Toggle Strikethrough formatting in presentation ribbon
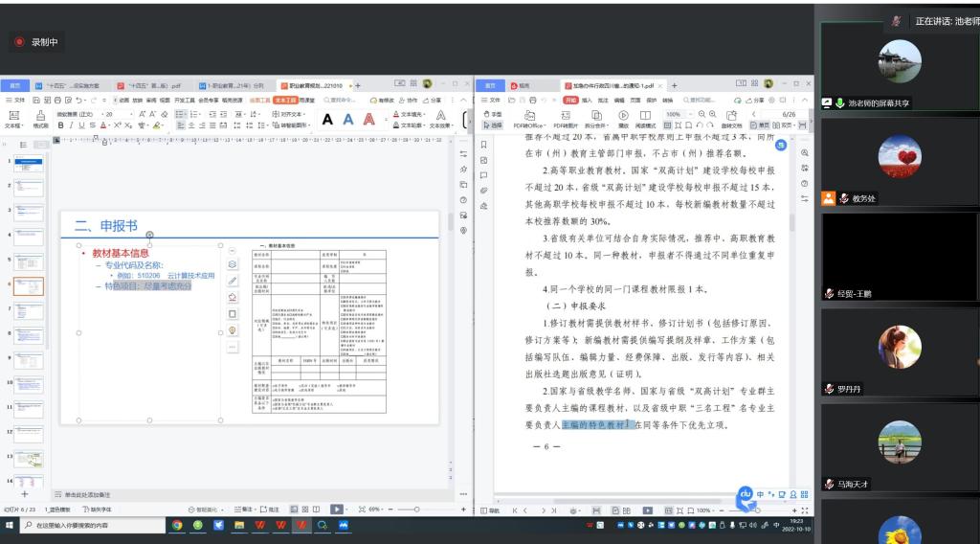980x544 pixels. pyautogui.click(x=93, y=125)
